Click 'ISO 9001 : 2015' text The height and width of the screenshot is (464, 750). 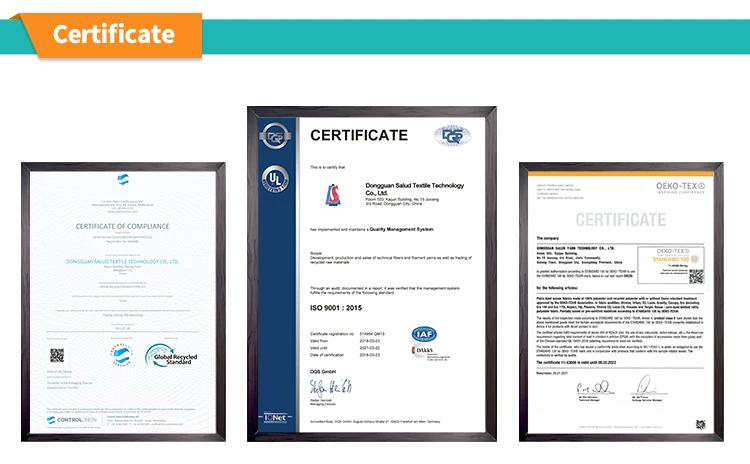[x=336, y=308]
